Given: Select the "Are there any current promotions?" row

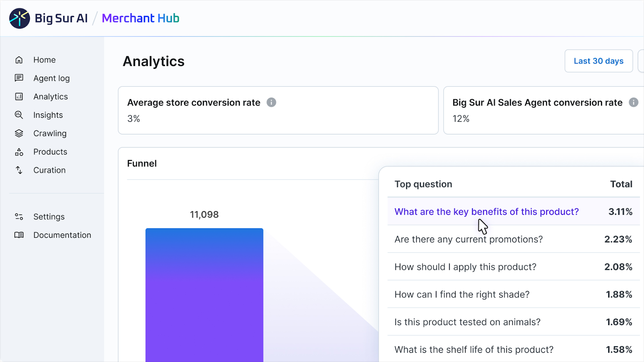Looking at the screenshot, I should (469, 239).
